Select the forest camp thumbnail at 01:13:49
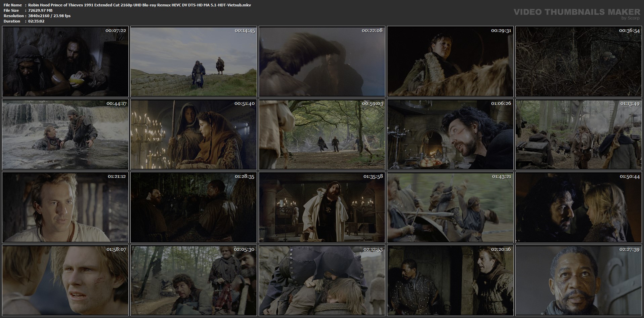The image size is (644, 318). click(x=578, y=134)
